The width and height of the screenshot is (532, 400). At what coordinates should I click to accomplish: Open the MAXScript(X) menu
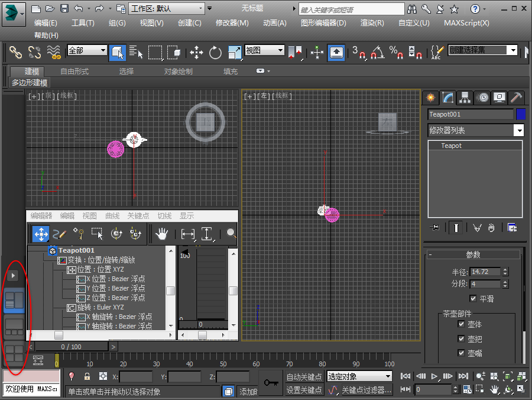466,23
